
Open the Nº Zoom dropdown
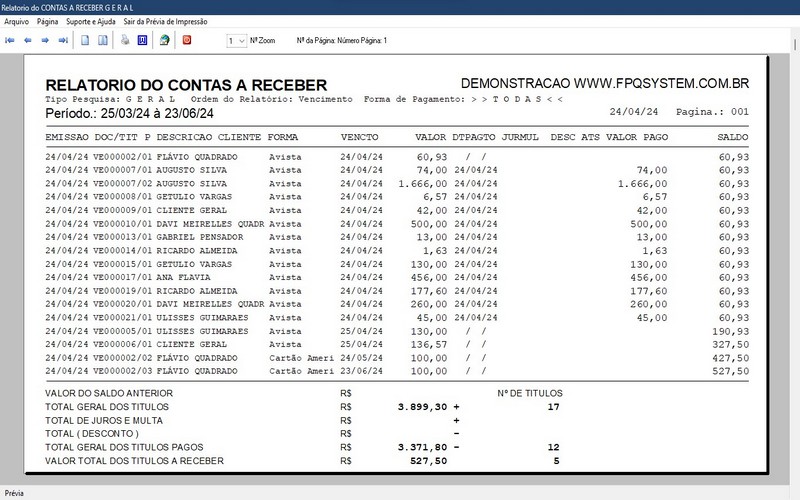click(x=237, y=41)
